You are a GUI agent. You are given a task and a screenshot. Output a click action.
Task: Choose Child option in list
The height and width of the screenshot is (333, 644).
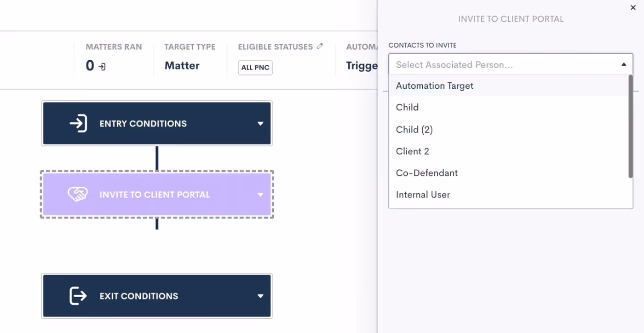(509, 107)
